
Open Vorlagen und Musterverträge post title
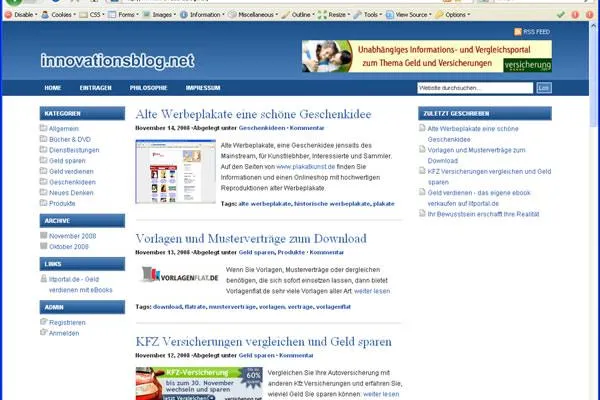251,238
